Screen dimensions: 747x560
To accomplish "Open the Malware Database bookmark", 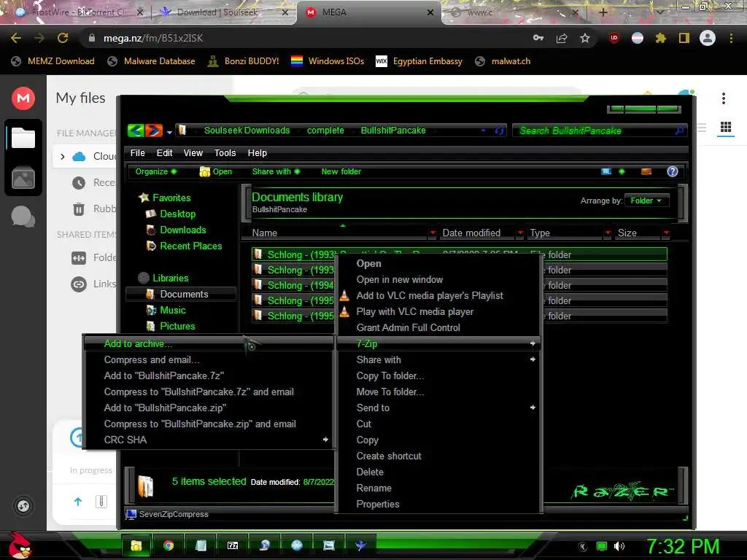I will (152, 61).
